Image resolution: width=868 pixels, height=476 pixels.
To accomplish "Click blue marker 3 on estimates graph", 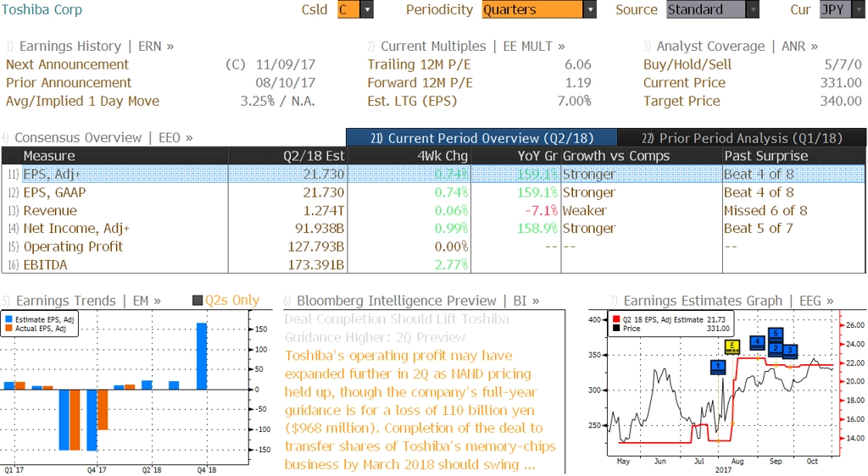I will tap(790, 351).
